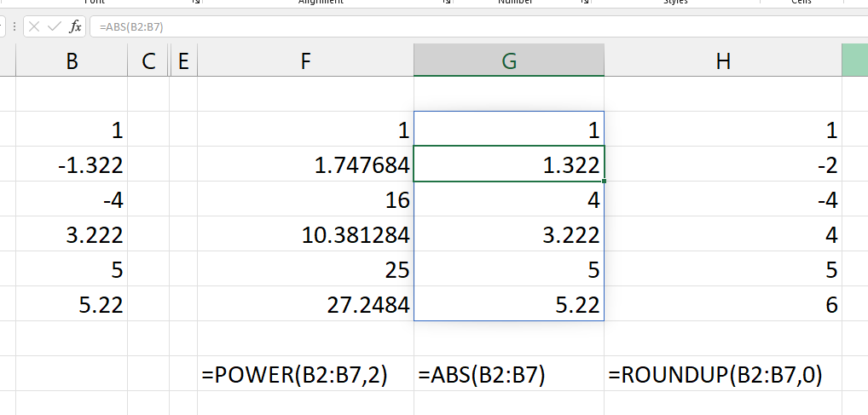
Task: Click inside the formula bar showing =ABS(B2:B7)
Action: pyautogui.click(x=479, y=26)
